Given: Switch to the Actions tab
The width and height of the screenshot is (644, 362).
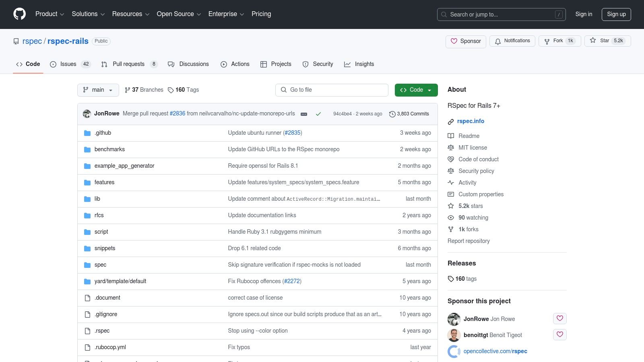Looking at the screenshot, I should 235,64.
